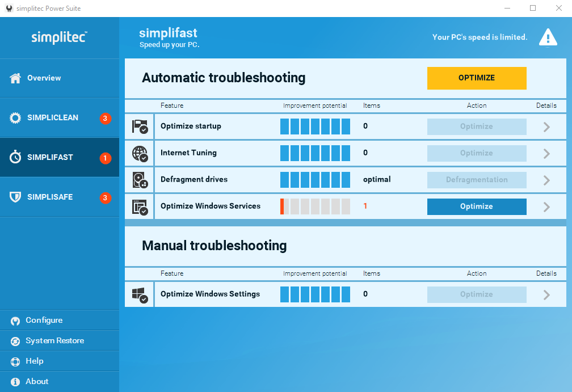Click the 'simplifast' page title
The image size is (572, 392).
click(168, 33)
